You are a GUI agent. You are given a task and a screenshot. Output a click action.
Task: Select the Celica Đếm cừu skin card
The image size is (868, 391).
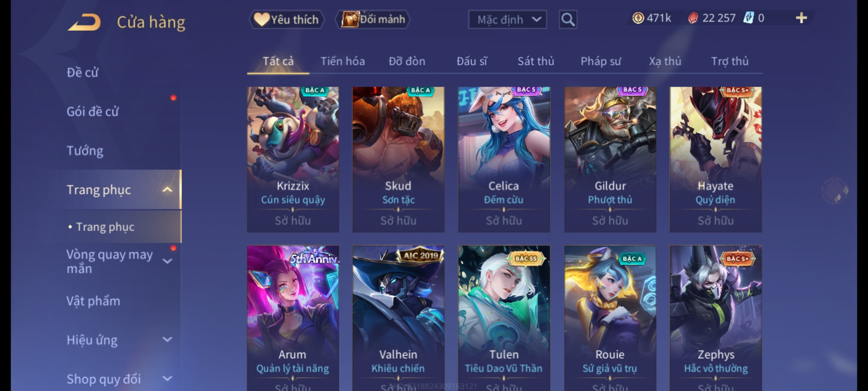tap(504, 159)
